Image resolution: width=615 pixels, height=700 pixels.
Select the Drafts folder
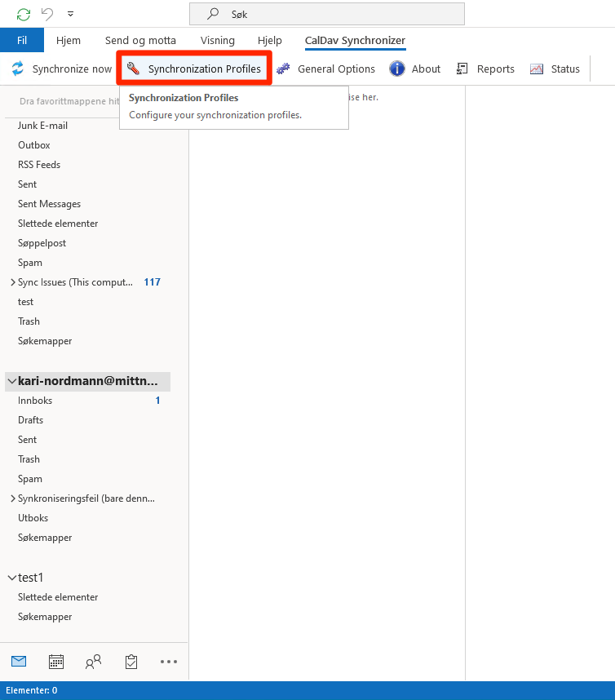point(30,420)
